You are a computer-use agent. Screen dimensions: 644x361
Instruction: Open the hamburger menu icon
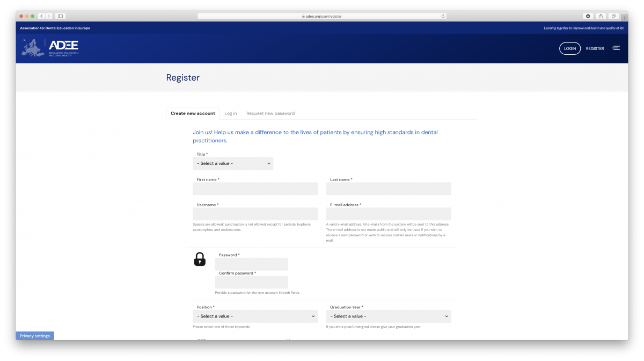tap(616, 48)
